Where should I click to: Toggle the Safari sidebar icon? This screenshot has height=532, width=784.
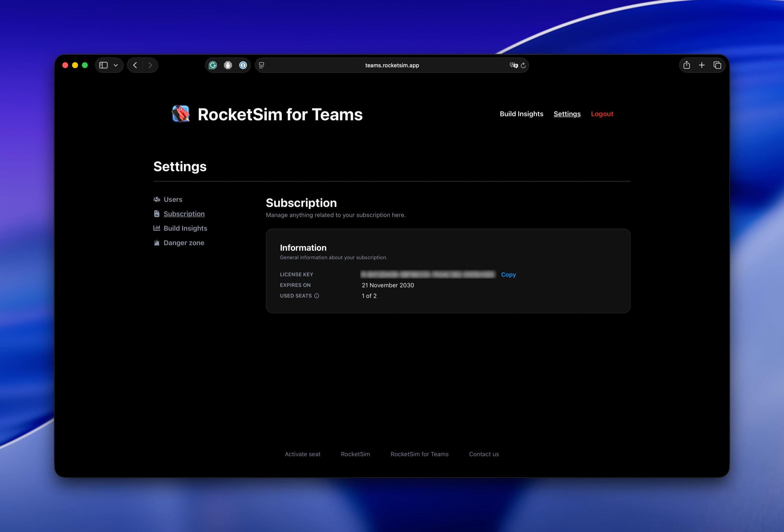[104, 65]
